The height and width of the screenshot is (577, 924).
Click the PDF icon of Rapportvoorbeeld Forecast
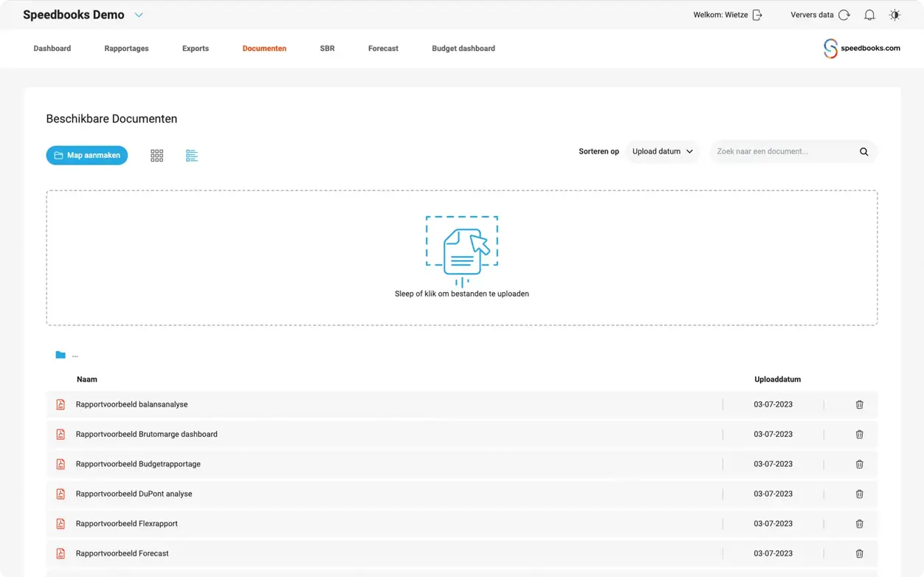click(x=61, y=553)
